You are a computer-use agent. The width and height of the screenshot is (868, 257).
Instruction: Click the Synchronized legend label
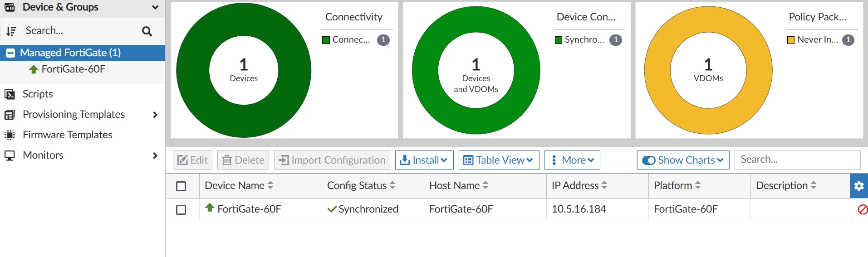pyautogui.click(x=584, y=39)
